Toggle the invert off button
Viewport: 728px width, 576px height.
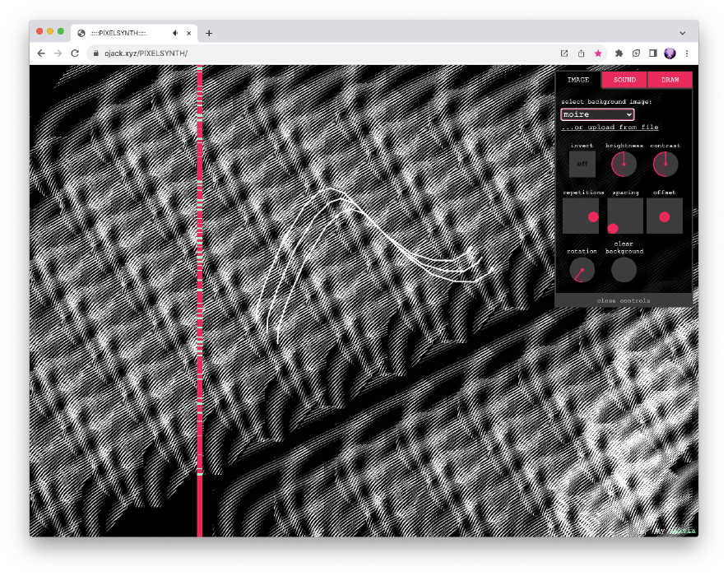[582, 164]
